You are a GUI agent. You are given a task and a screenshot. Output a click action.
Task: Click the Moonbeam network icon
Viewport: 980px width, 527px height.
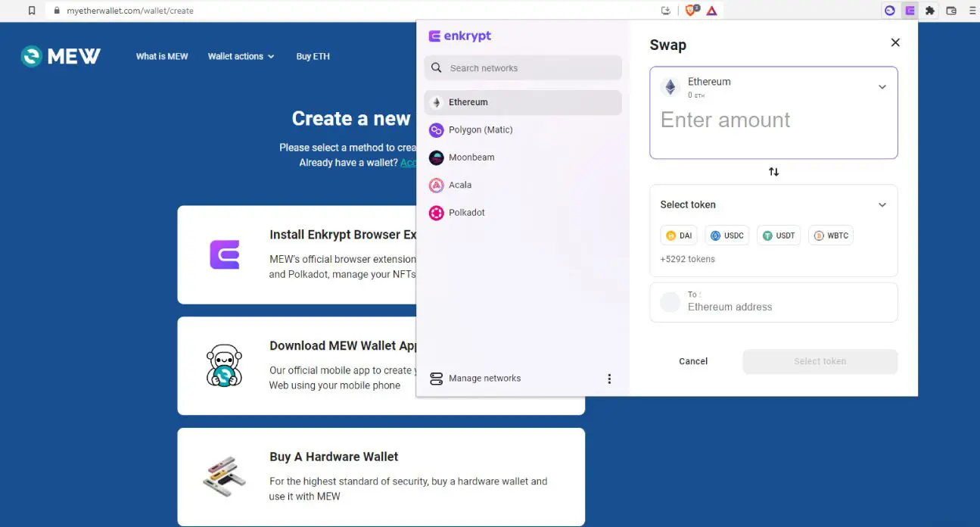[436, 157]
